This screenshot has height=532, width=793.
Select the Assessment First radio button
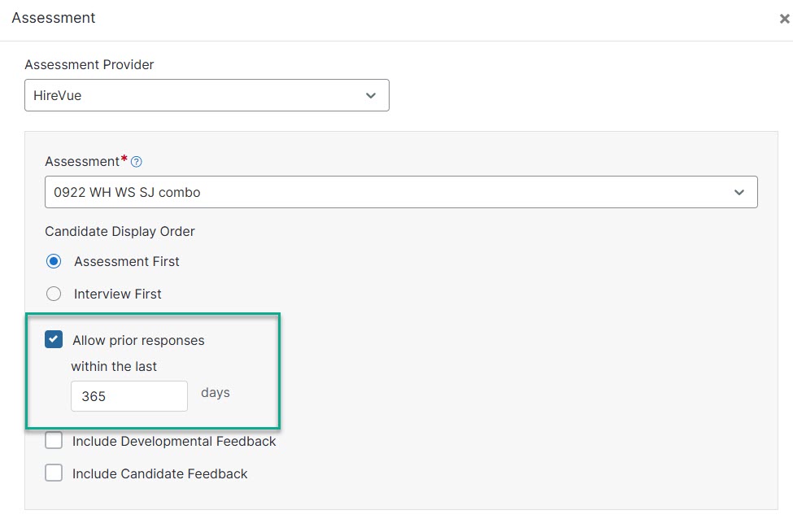click(54, 261)
